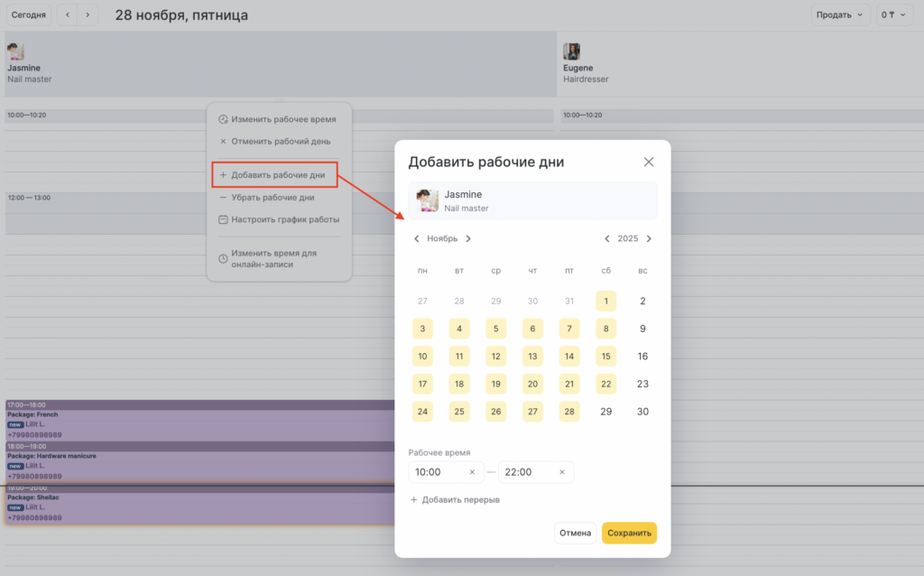Close the Добавить рабочие дни dialog

tap(648, 163)
